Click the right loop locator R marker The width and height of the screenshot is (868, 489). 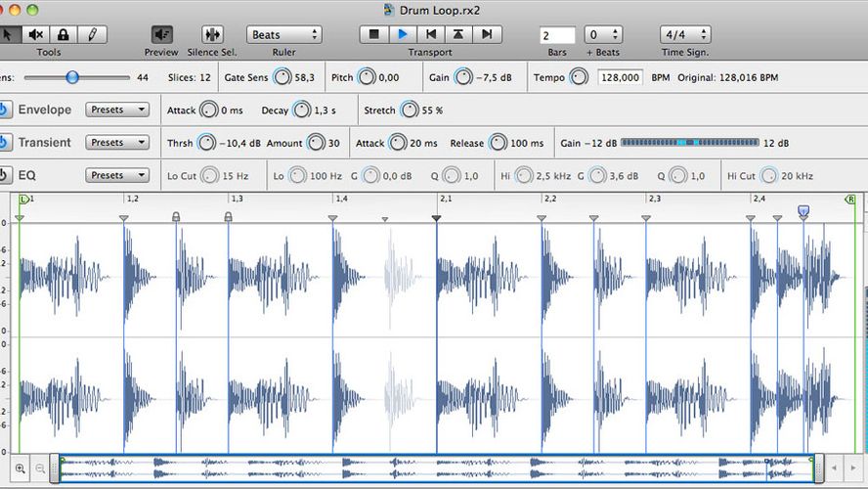pos(850,199)
